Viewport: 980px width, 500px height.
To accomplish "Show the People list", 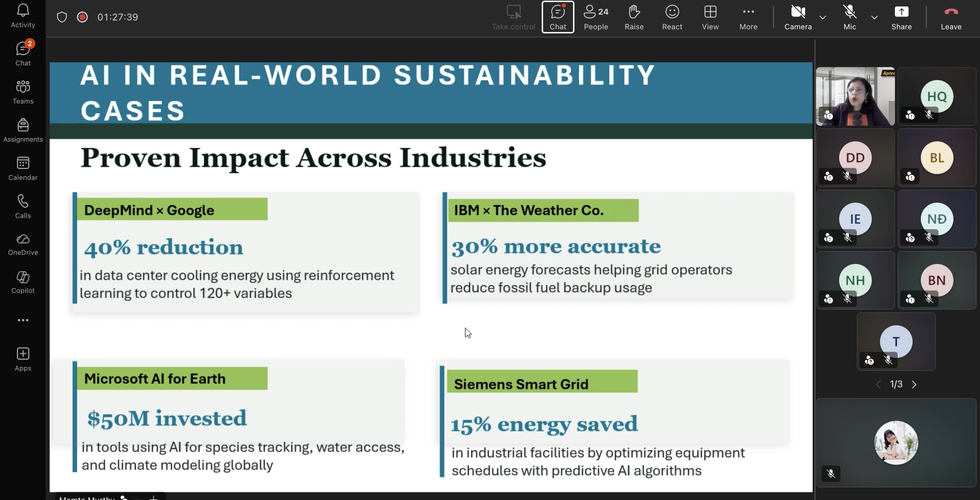I will [596, 17].
